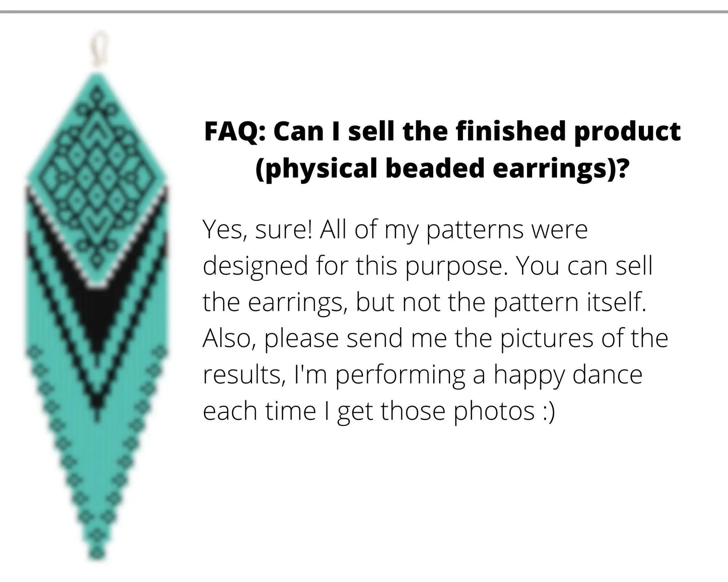This screenshot has height=582, width=728.
Task: Click the words "finished product" in the heading
Action: (x=568, y=132)
